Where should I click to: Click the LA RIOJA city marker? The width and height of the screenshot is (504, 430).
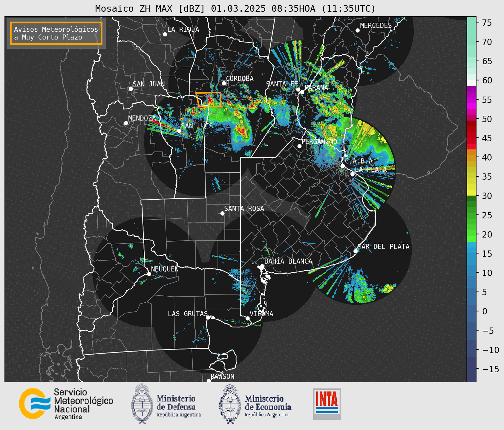pos(165,34)
